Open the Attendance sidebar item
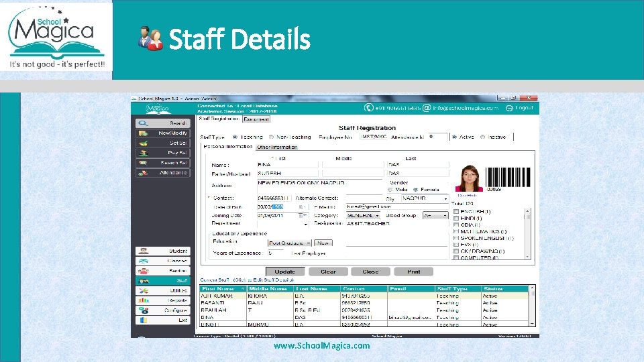The height and width of the screenshot is (362, 644). 162,173
